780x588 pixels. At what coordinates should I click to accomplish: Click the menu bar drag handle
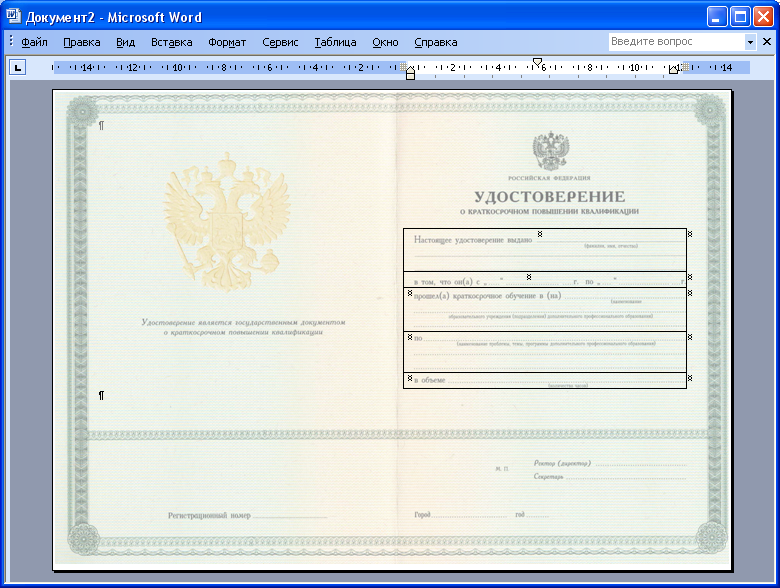pyautogui.click(x=11, y=41)
